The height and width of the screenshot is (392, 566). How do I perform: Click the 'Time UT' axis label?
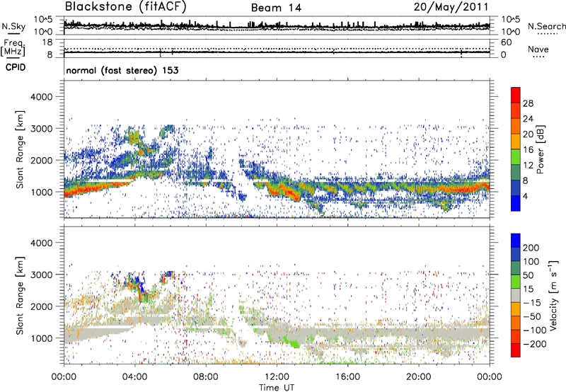point(277,388)
